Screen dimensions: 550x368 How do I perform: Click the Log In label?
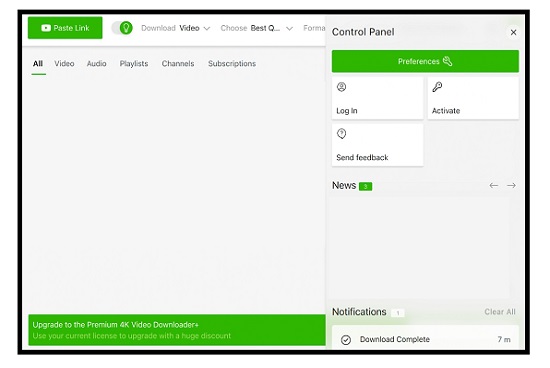347,111
